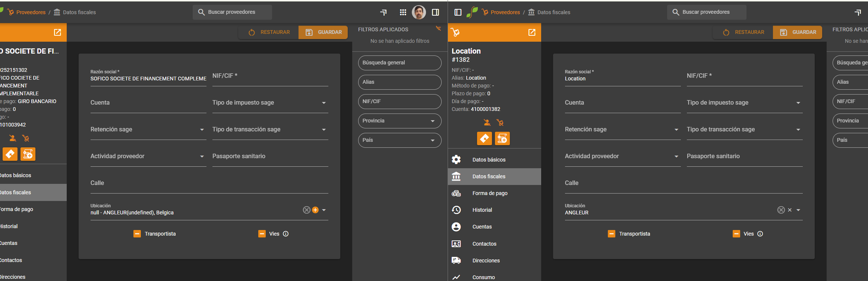Open Forma de pago in right window sidebar
The image size is (868, 281).
(494, 193)
